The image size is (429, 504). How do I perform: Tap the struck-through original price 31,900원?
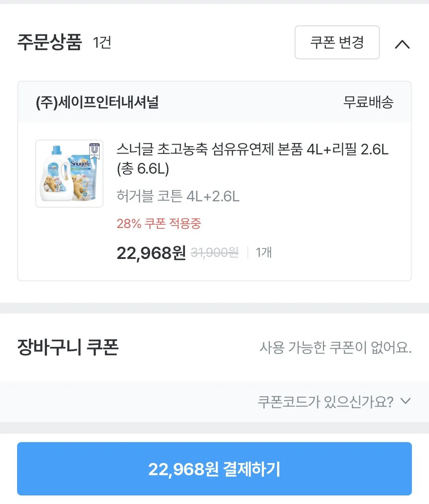(x=214, y=253)
